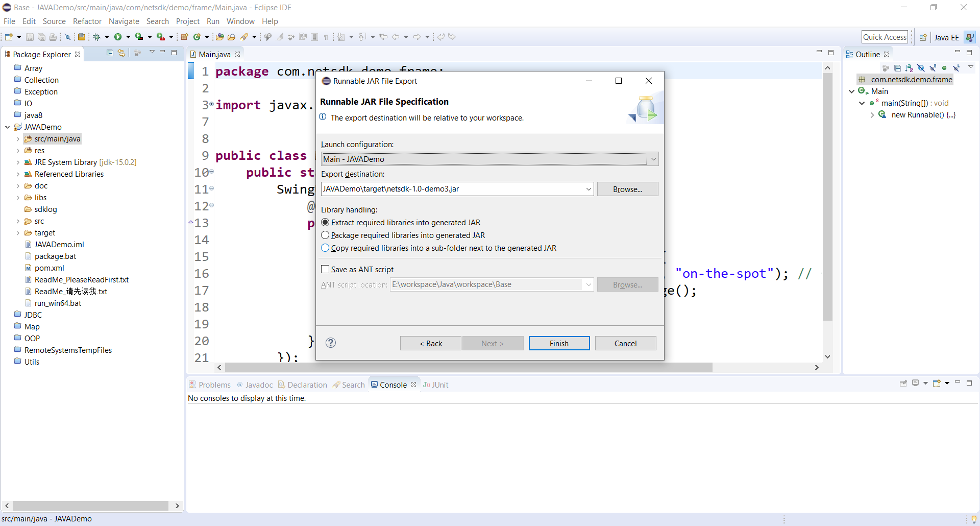This screenshot has height=526, width=980.
Task: Click the Open Type toolbar icon
Action: tap(220, 37)
